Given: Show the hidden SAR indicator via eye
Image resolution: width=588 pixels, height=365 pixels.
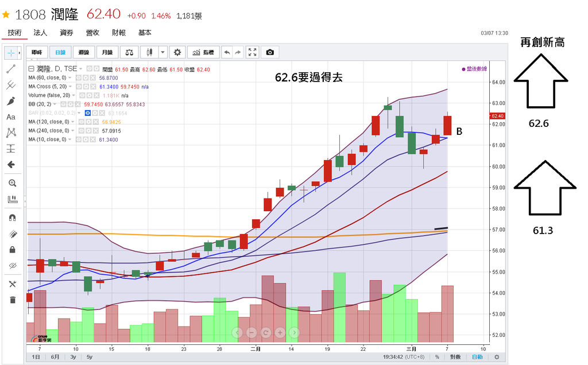Looking at the screenshot, I should pos(87,113).
